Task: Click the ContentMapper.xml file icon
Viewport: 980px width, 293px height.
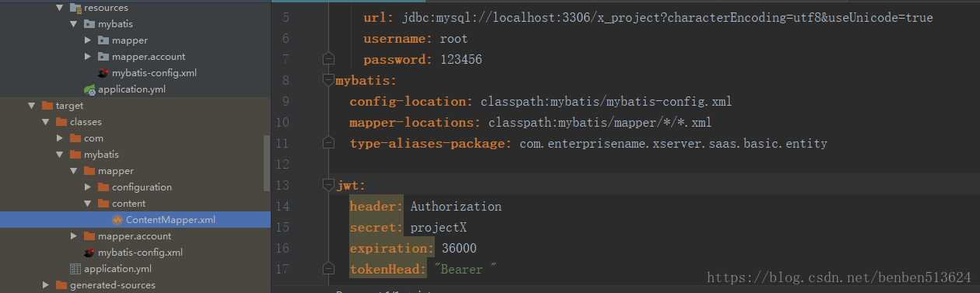Action: pos(117,220)
